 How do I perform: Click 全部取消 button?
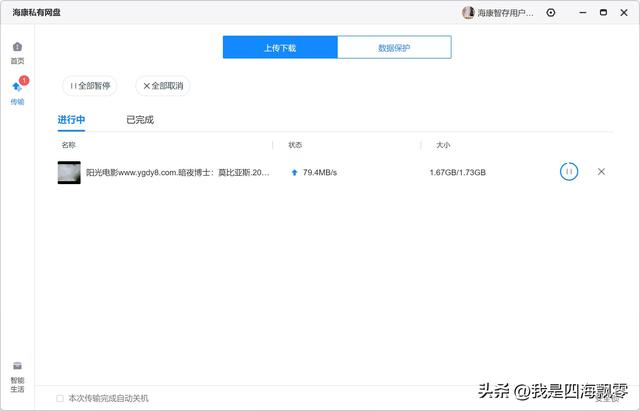[163, 86]
